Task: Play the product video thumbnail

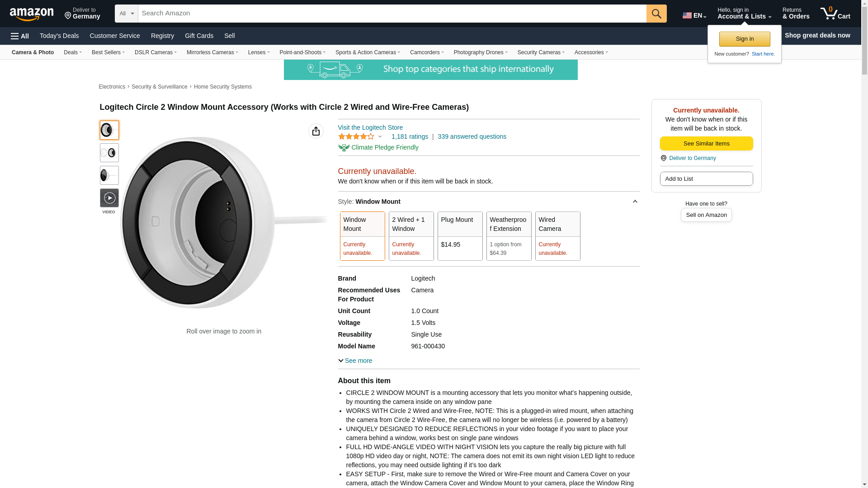Action: [109, 198]
